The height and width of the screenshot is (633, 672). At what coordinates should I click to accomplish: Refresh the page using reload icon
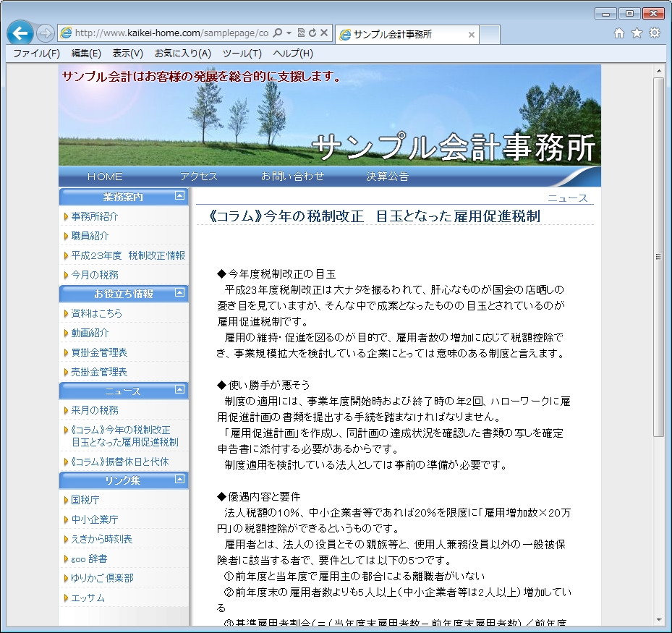coord(312,33)
